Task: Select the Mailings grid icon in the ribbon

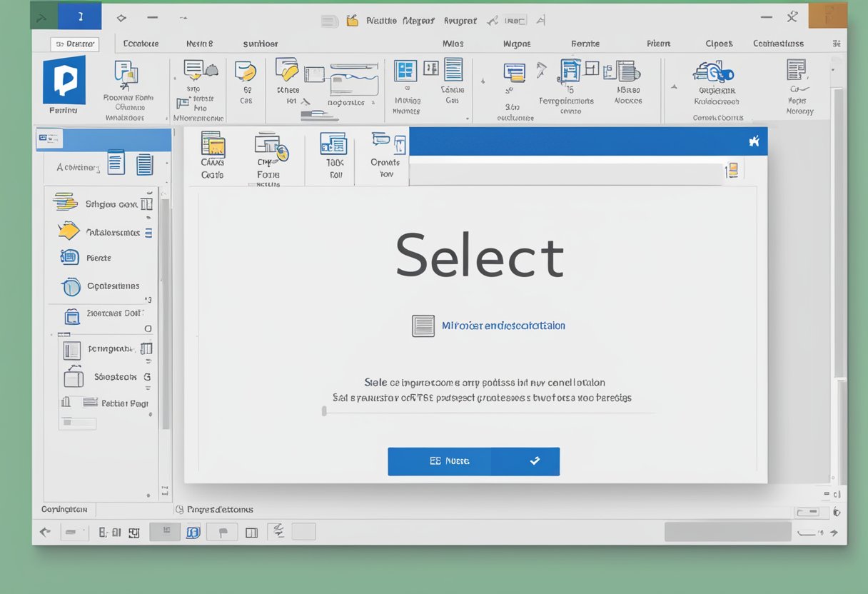Action: point(405,71)
